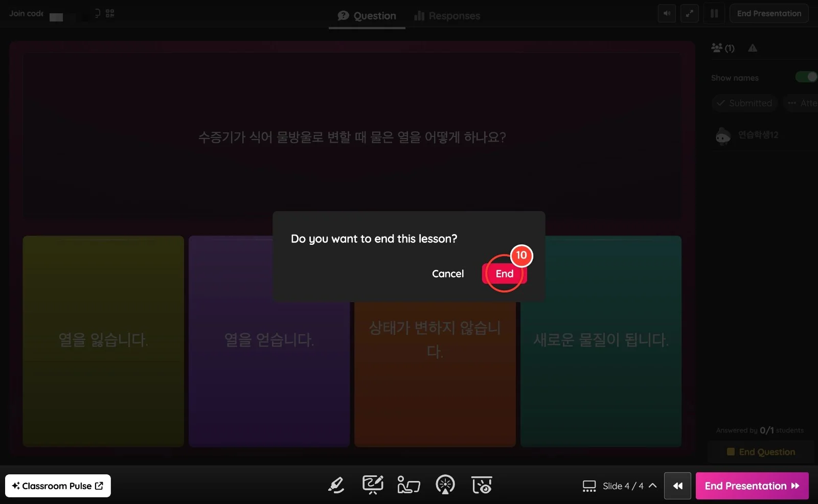Screen dimensions: 818x504
Task: Show the join QR code
Action: 110,13
